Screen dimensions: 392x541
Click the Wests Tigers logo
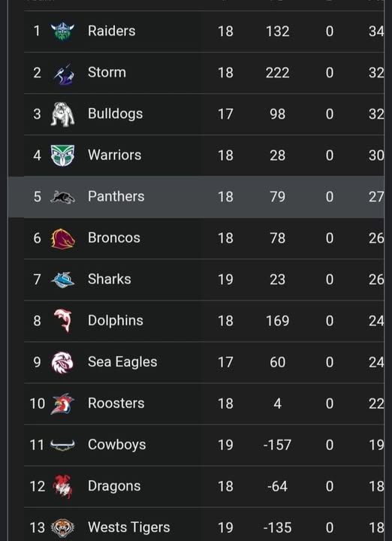pyautogui.click(x=62, y=528)
